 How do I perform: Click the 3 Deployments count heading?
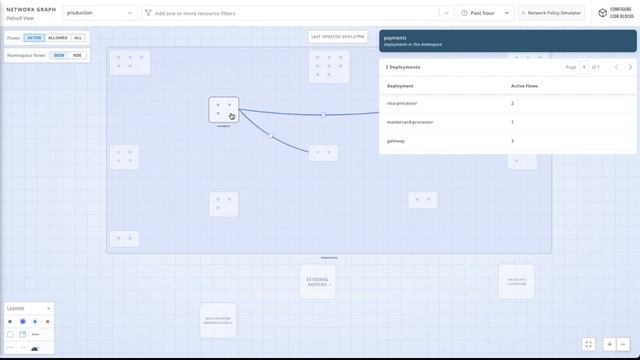(403, 67)
